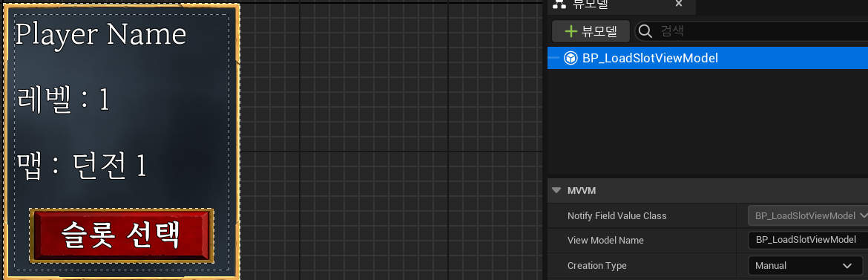Collapse the MVVM section

click(x=556, y=190)
